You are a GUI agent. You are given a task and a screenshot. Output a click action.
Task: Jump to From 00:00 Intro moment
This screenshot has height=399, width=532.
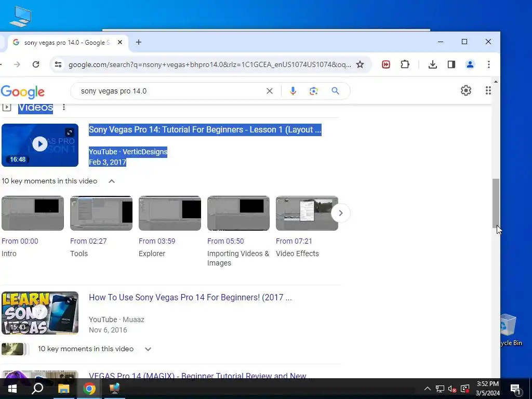[20, 241]
